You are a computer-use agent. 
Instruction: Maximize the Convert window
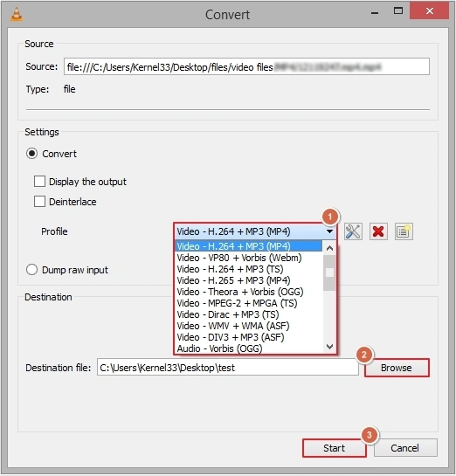pos(398,11)
